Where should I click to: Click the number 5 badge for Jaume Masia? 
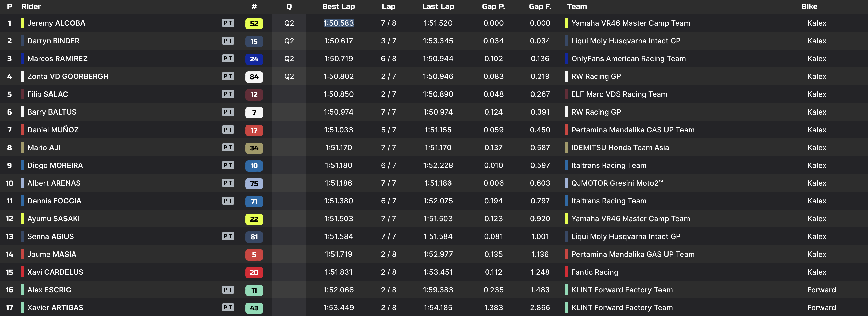tap(254, 255)
